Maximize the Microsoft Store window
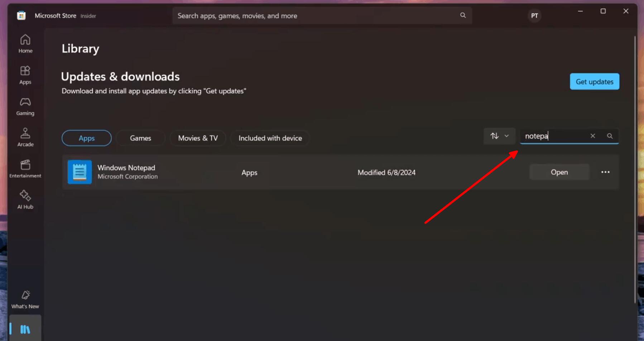644x341 pixels. (x=603, y=11)
